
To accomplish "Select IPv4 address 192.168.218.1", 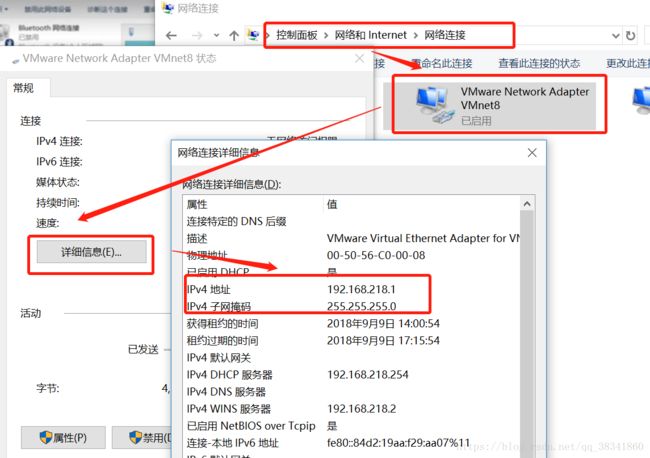I will tap(361, 289).
